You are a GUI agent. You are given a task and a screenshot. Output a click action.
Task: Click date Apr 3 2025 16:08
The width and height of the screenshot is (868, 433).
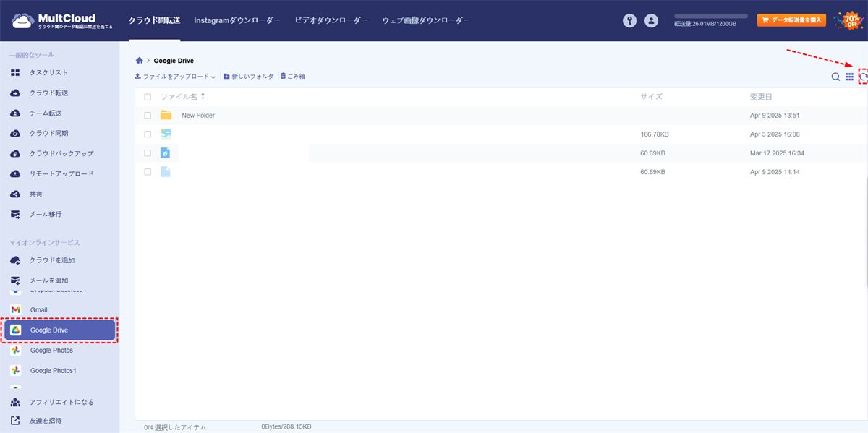(x=775, y=134)
